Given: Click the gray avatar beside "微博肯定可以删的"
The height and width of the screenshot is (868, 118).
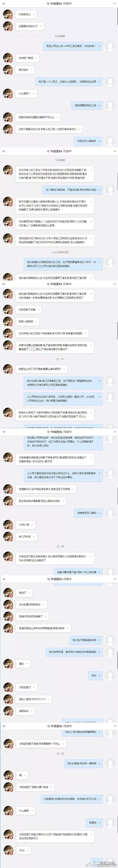Looking at the screenshot, I should coord(110,513).
